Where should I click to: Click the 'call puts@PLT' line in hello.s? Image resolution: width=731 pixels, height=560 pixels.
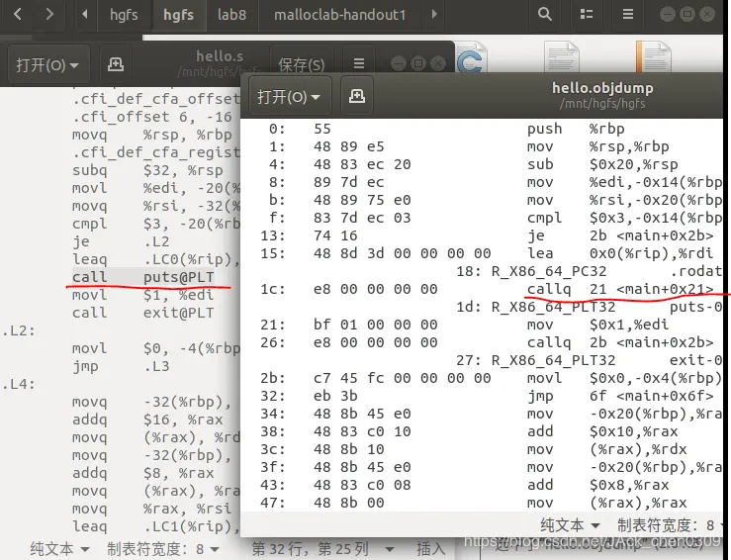(143, 277)
